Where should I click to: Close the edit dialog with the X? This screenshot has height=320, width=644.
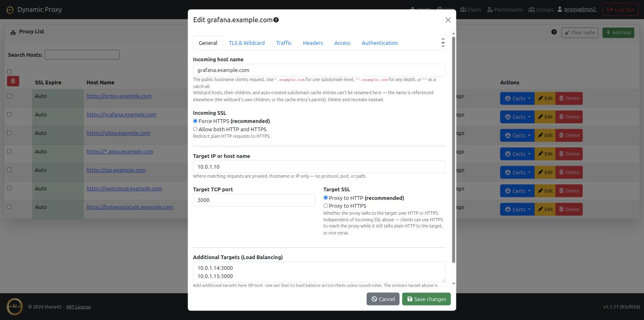click(448, 20)
